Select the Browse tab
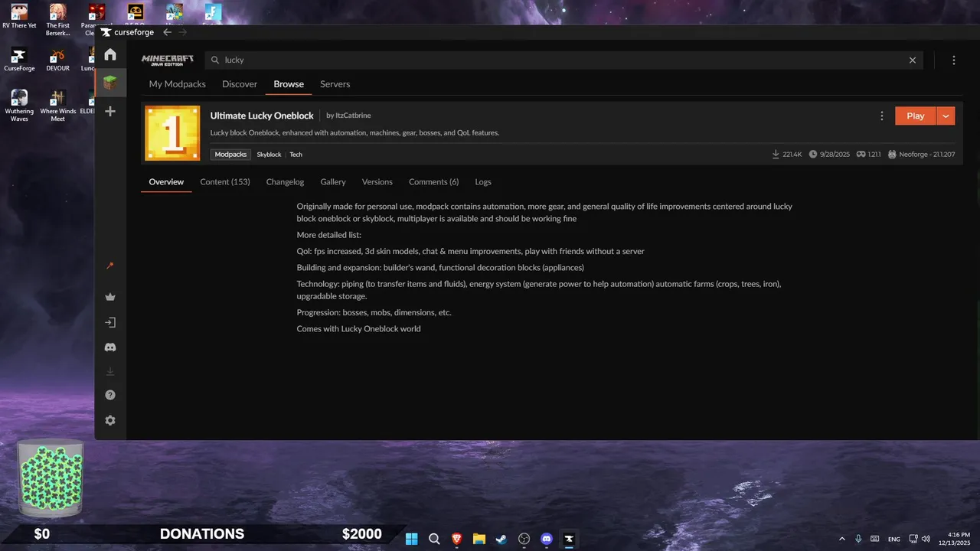 (289, 84)
